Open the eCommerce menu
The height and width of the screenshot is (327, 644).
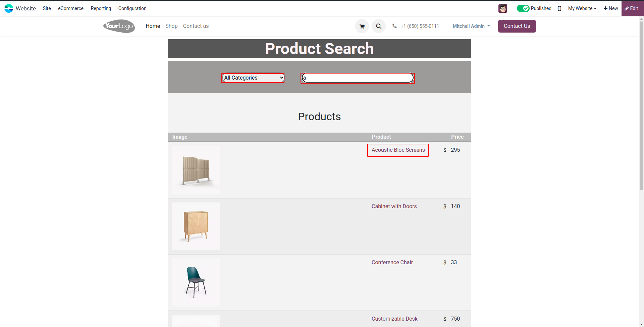pyautogui.click(x=71, y=8)
